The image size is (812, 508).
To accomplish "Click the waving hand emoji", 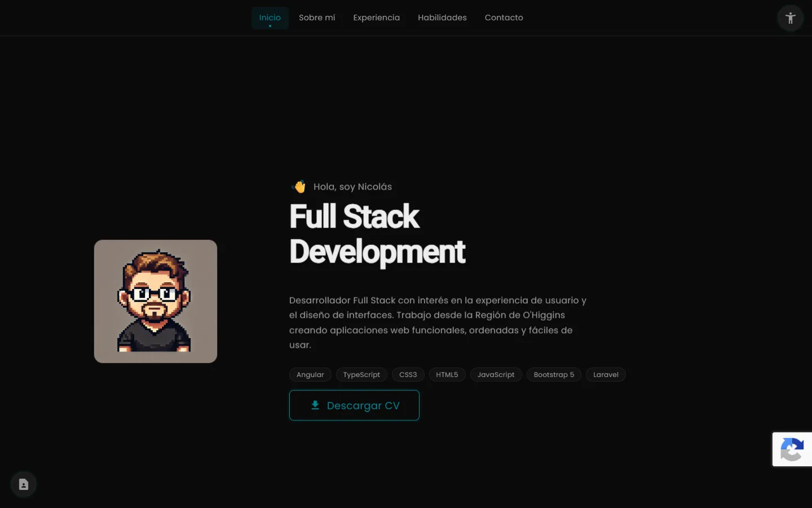I will [299, 186].
